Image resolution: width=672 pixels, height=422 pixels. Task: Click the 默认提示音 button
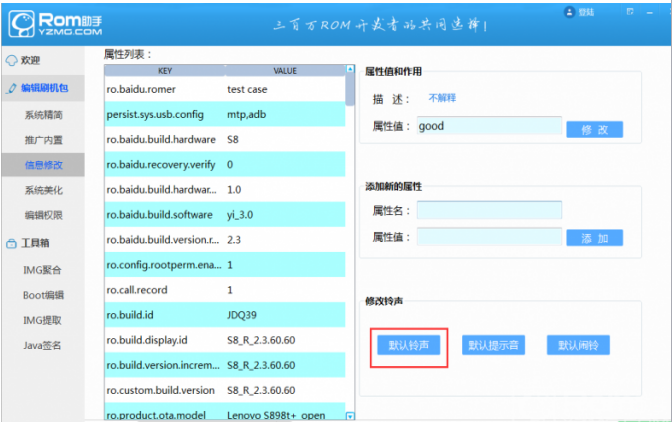coord(493,345)
